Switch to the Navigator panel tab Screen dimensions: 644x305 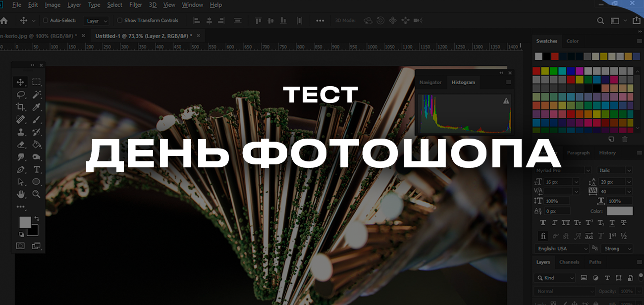click(x=430, y=82)
